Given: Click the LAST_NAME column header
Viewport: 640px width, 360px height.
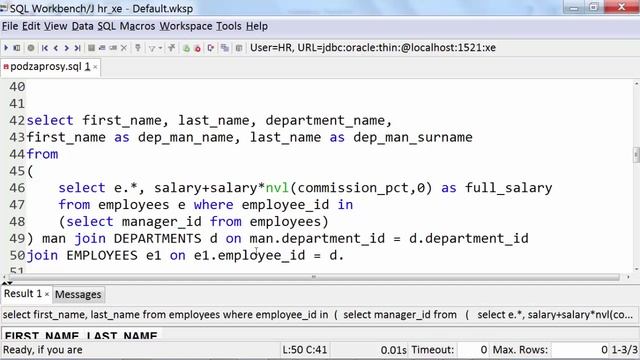Looking at the screenshot, I should click(x=122, y=336).
